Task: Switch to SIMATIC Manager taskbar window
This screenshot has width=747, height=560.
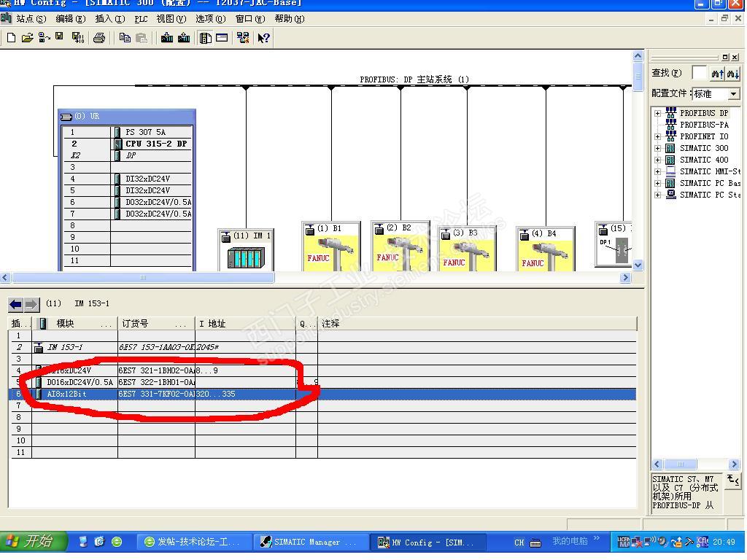Action: pos(312,542)
